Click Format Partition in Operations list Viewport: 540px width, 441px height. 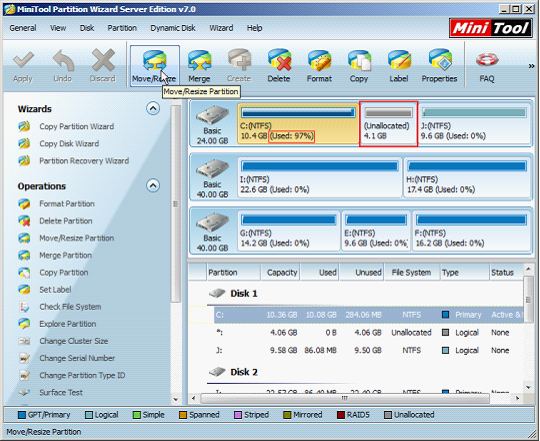67,203
